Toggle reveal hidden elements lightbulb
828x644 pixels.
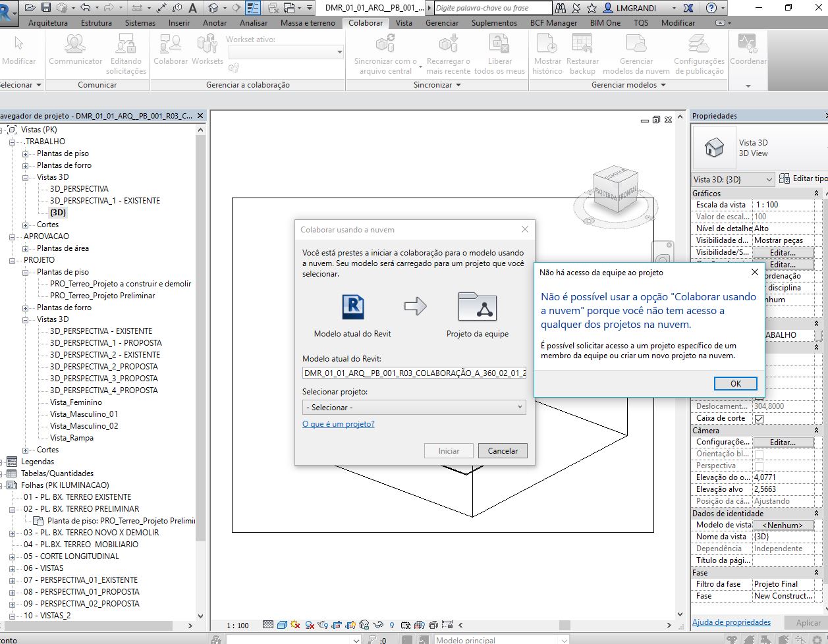(391, 626)
